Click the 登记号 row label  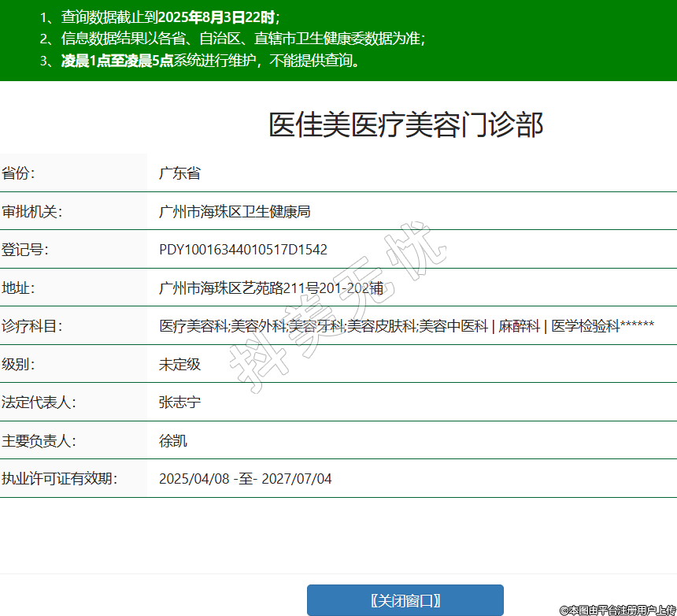coord(25,250)
